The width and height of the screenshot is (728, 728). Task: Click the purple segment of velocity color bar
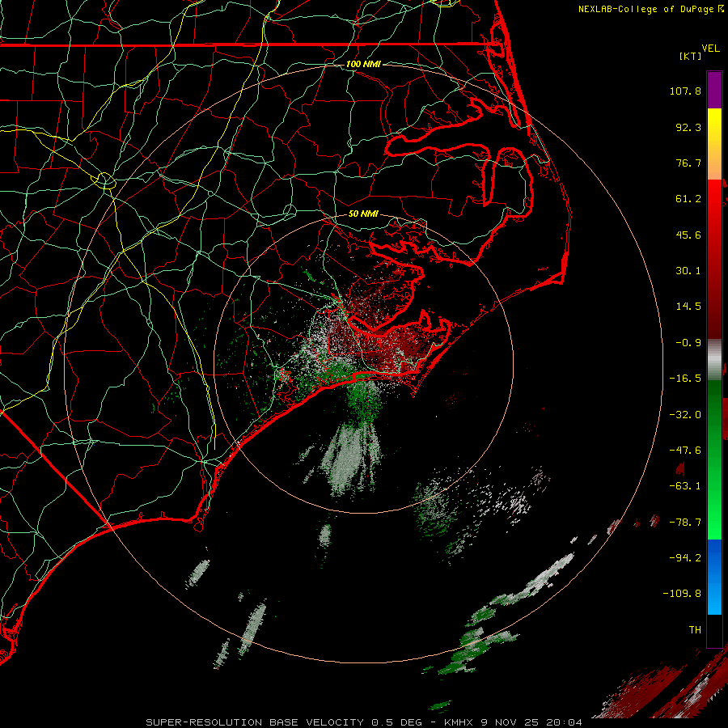(714, 90)
